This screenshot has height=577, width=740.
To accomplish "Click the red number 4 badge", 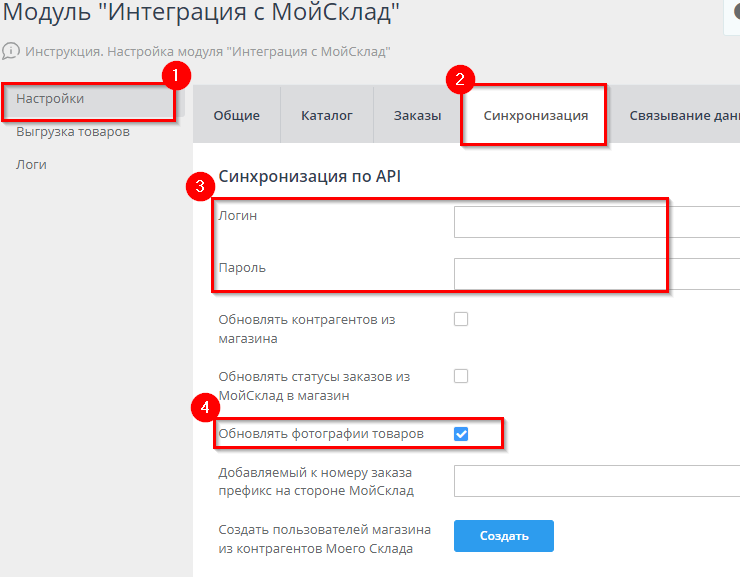I will (x=204, y=408).
